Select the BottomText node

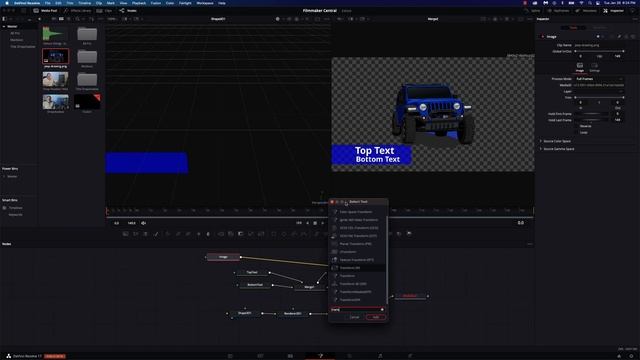point(255,285)
